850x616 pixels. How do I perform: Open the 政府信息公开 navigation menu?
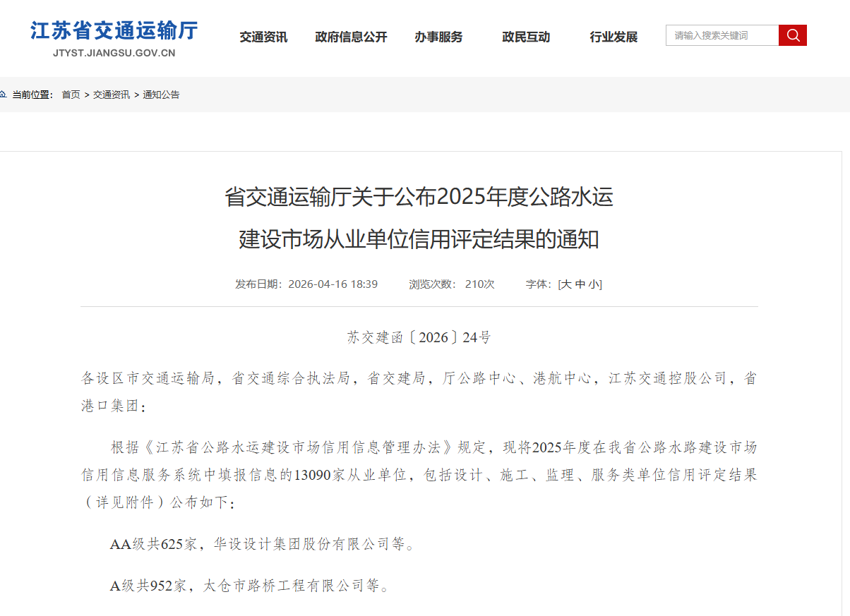(351, 37)
